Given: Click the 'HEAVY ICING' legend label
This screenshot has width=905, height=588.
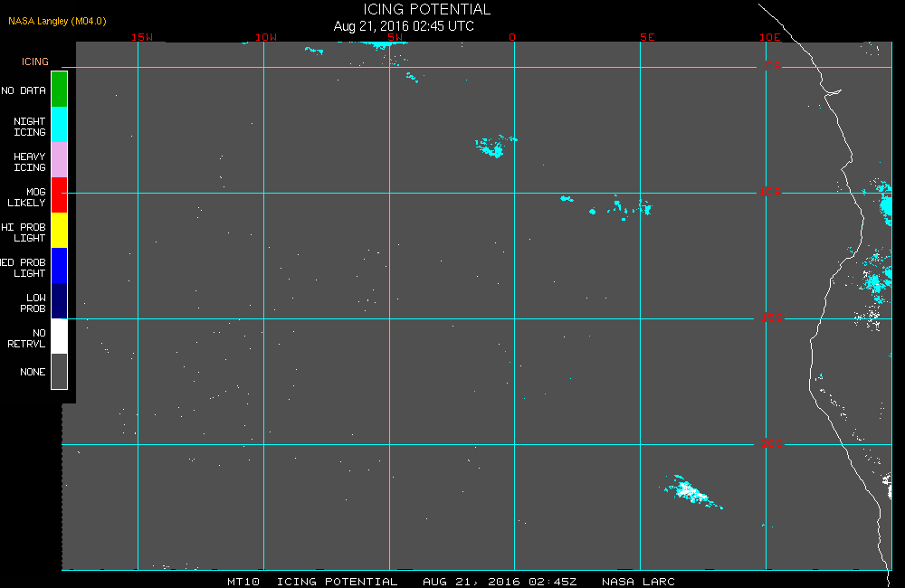Looking at the screenshot, I should (x=30, y=162).
